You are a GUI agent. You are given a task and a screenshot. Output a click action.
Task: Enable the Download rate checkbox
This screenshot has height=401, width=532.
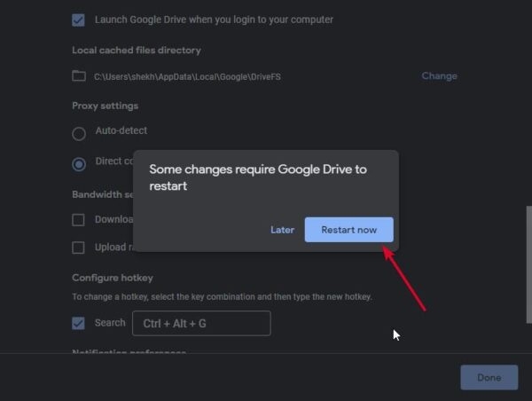pos(79,220)
